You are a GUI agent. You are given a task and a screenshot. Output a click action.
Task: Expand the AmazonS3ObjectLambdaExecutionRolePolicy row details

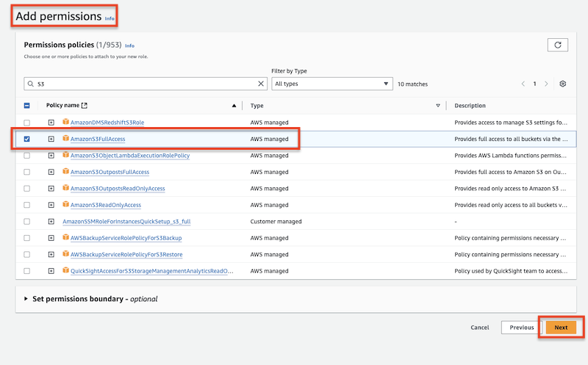51,156
